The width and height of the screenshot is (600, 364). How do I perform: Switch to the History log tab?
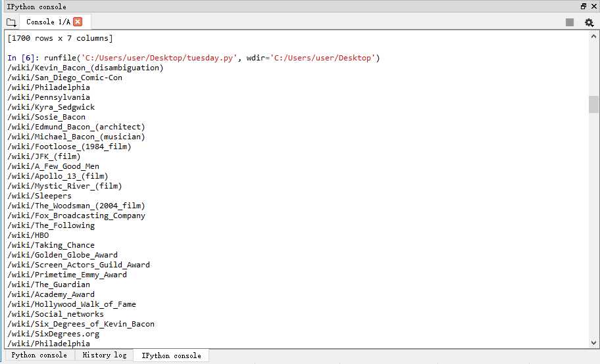click(x=105, y=355)
